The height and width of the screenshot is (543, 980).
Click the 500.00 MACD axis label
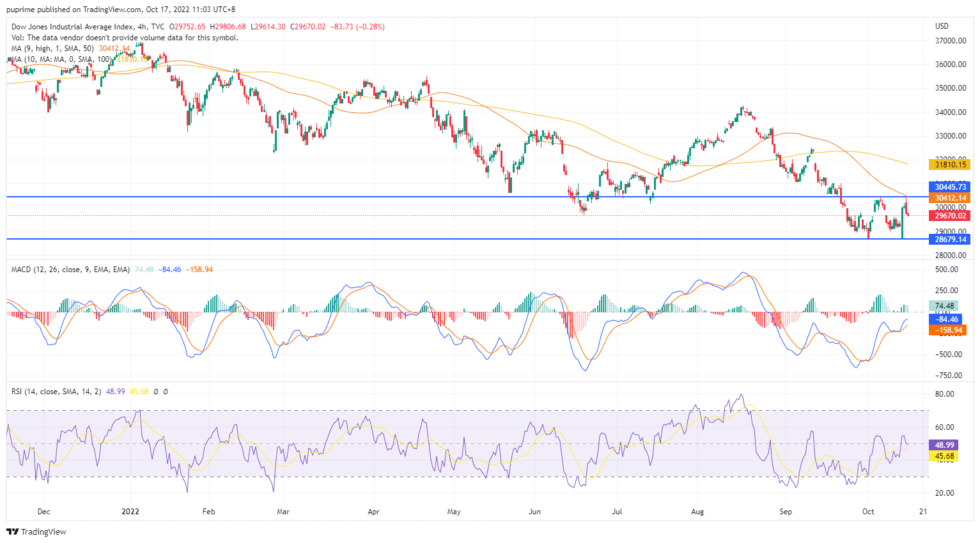pyautogui.click(x=947, y=270)
